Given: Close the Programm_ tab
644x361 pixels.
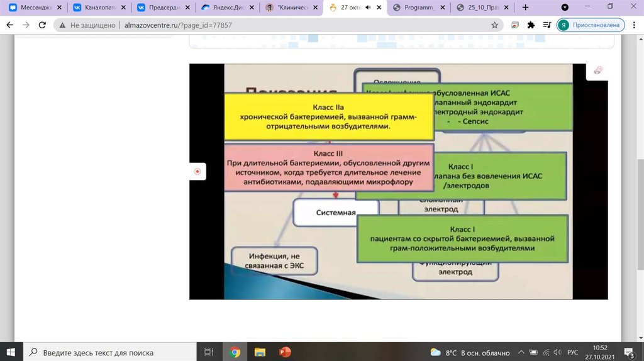Looking at the screenshot, I should [x=443, y=8].
